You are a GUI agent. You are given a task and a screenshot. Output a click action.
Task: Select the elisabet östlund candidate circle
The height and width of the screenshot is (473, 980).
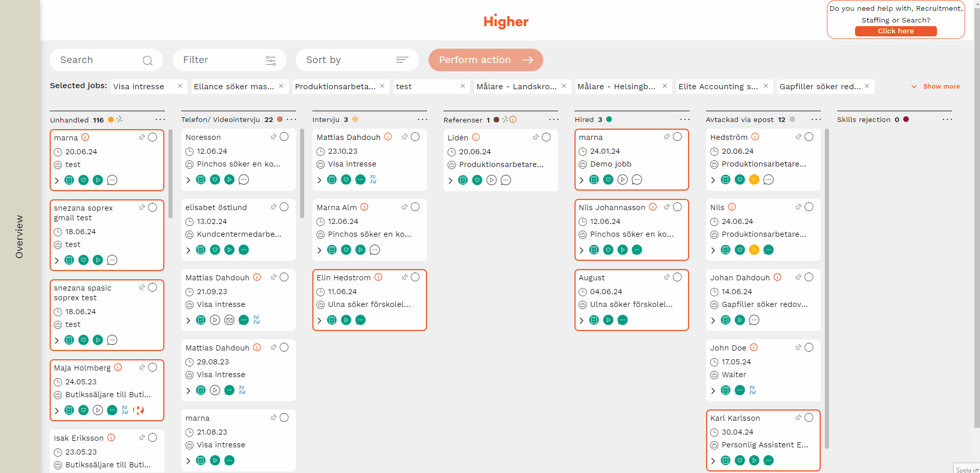[x=284, y=207]
